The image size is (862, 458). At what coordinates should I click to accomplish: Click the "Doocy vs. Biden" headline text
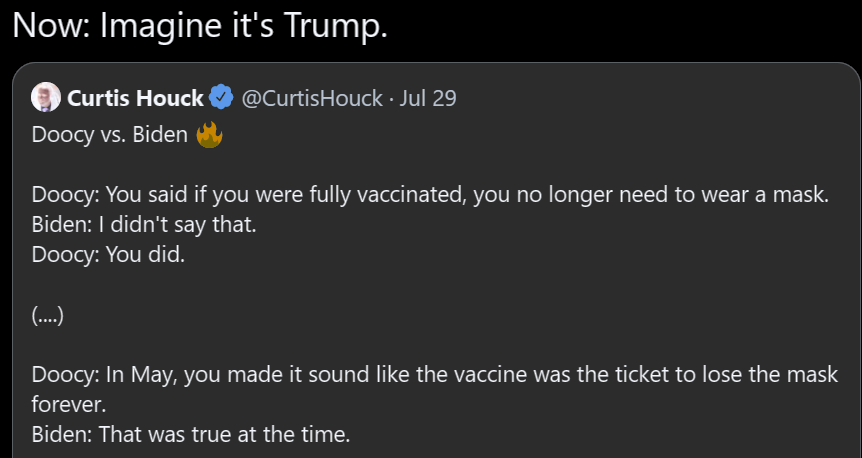(110, 135)
